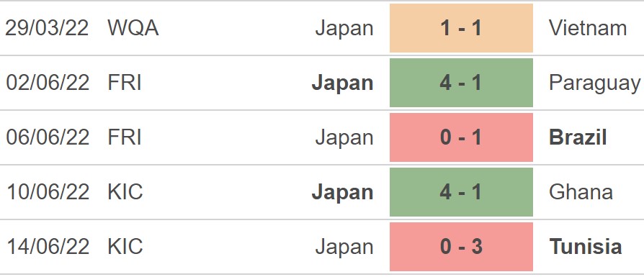
Task: Click the 14/06/22 match date
Action: point(48,247)
